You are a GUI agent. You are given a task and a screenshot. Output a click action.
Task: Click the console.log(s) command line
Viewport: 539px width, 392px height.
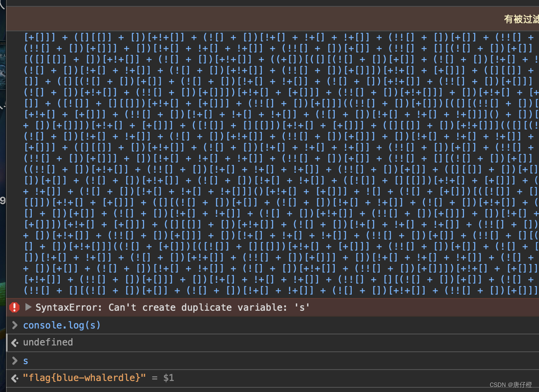click(x=62, y=325)
